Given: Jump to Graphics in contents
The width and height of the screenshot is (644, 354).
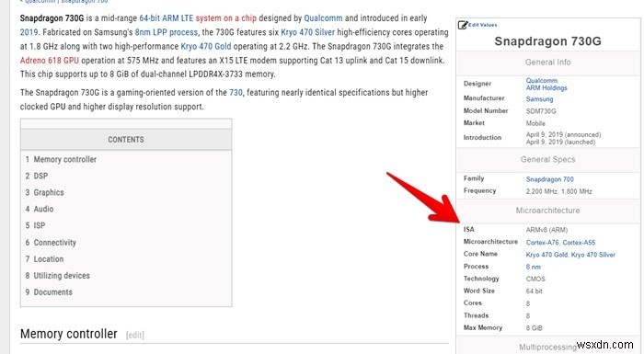Looking at the screenshot, I should click(49, 192).
